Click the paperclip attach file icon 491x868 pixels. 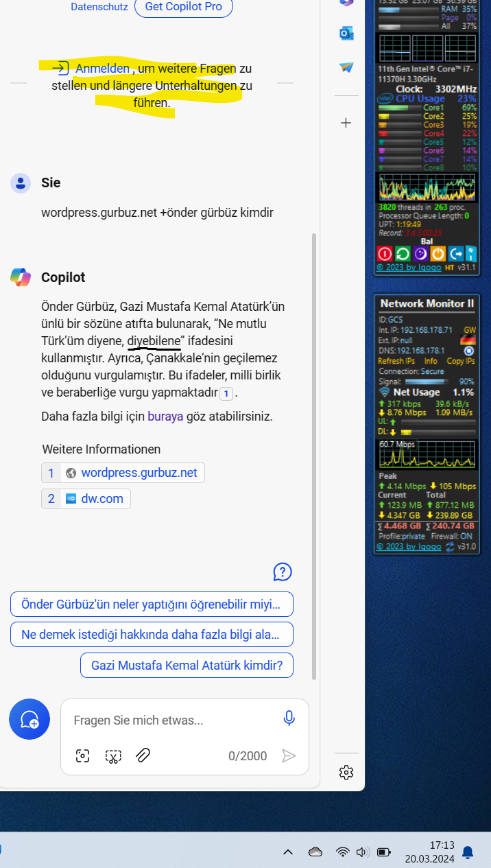(x=143, y=755)
